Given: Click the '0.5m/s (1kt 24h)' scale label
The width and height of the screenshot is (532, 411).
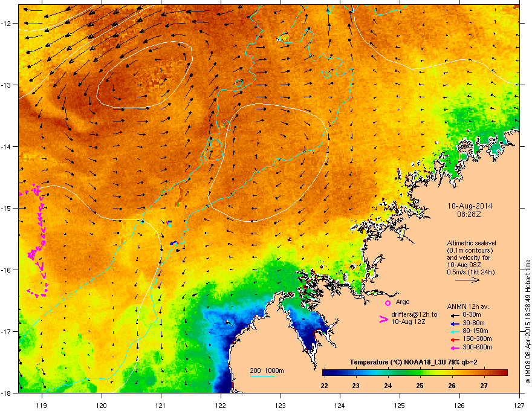Looking at the screenshot, I should (x=470, y=272).
